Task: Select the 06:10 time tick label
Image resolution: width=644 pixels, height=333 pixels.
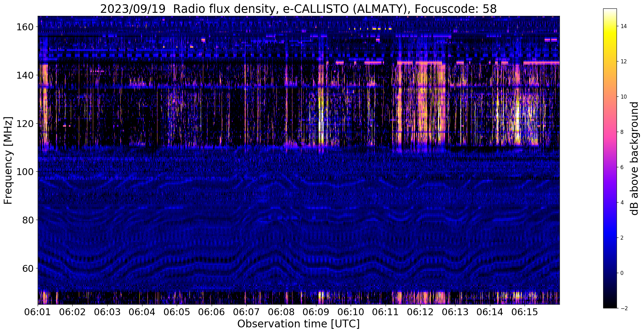Action: (351, 312)
